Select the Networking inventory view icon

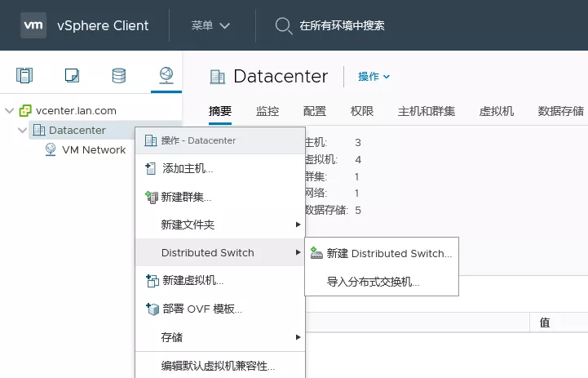(166, 76)
